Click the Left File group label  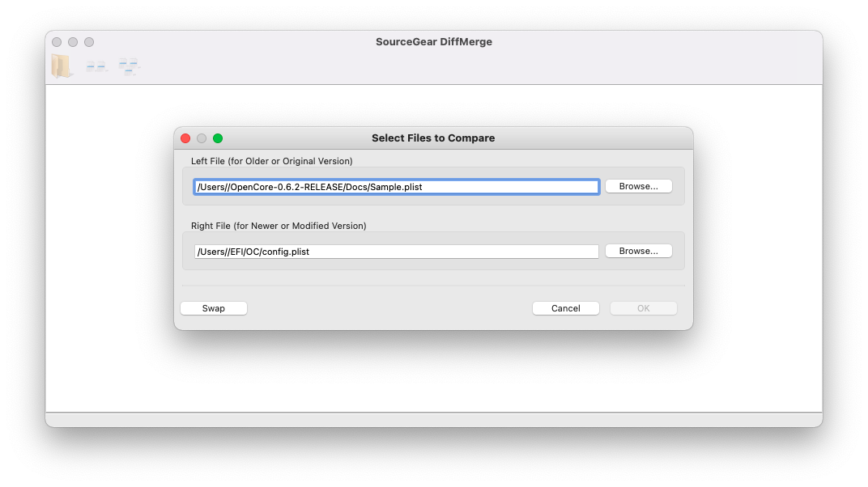pos(272,161)
